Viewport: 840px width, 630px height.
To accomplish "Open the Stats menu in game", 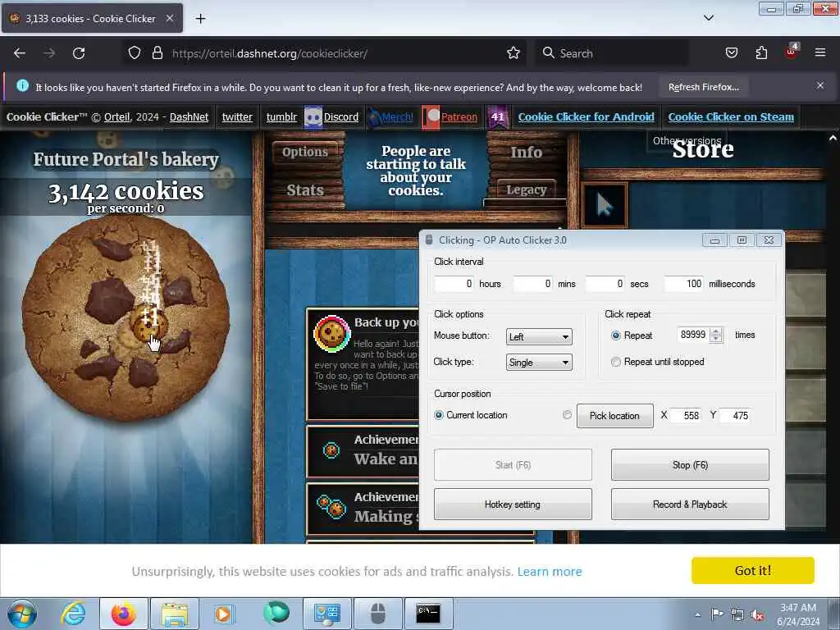I will [305, 190].
